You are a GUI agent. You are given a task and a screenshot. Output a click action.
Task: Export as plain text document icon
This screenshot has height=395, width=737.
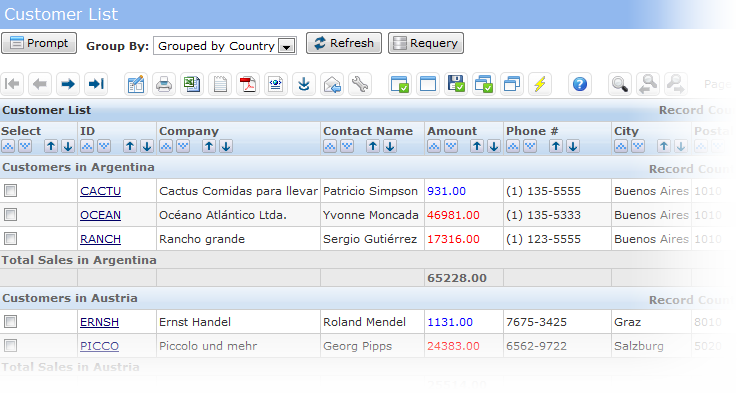point(220,84)
